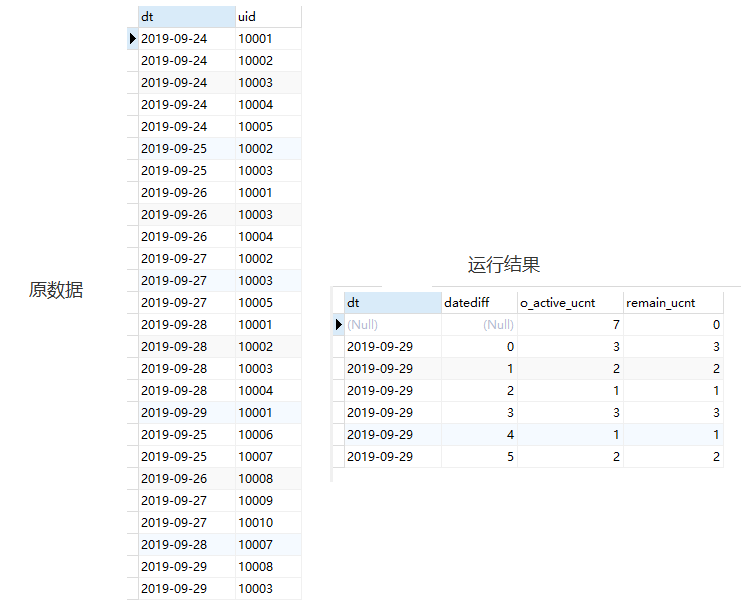Click date cell 2019-09-24 in uid 10003 row
741x605 pixels.
[x=187, y=83]
